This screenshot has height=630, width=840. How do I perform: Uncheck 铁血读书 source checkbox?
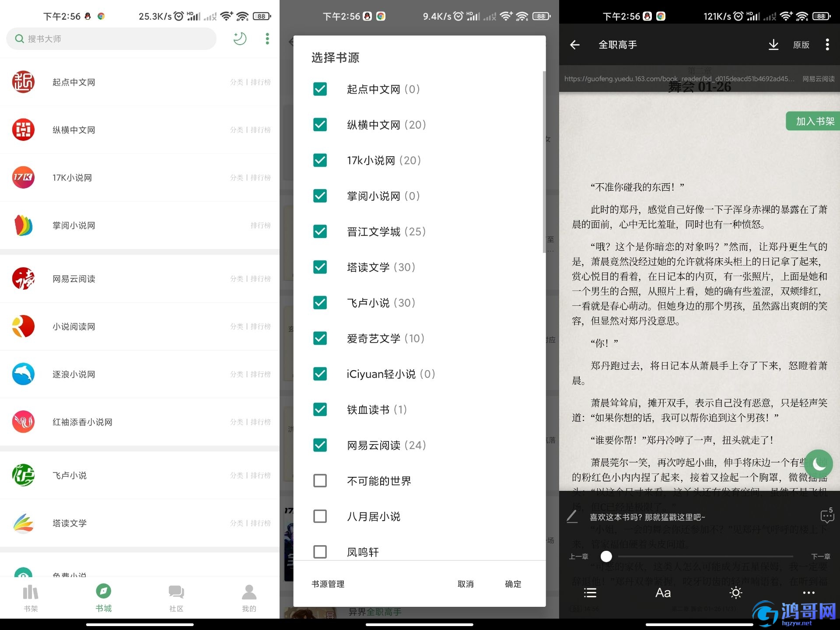point(320,409)
